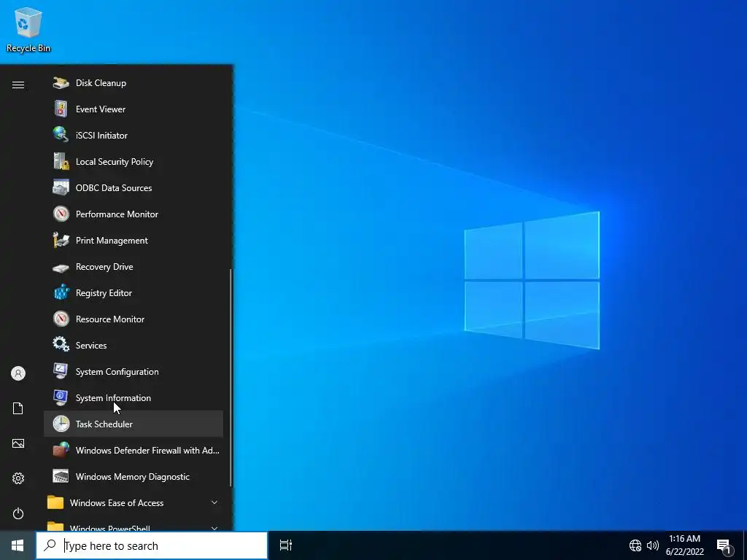
Task: Click the user account icon in Start sidebar
Action: click(18, 373)
